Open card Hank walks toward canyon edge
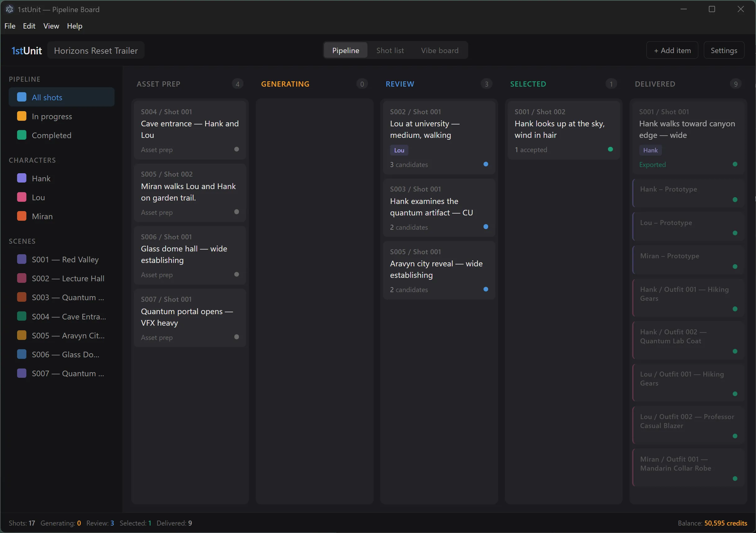This screenshot has height=533, width=756. click(x=688, y=138)
